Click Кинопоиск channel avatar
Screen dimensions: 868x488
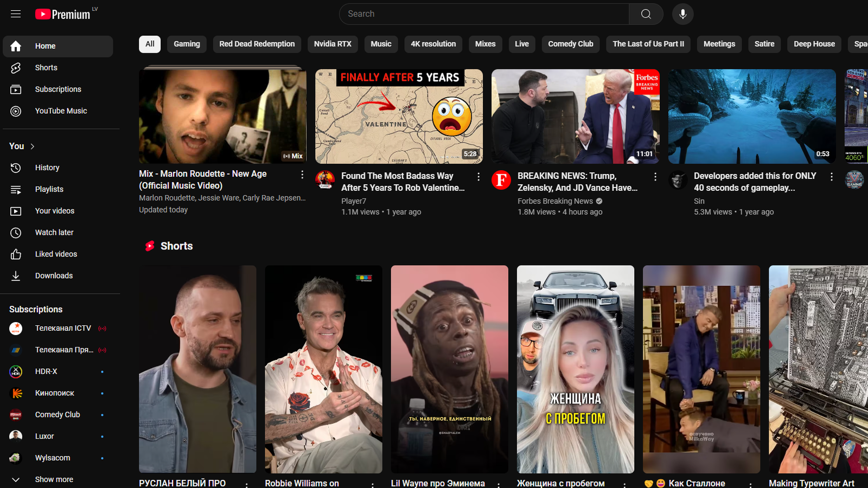tap(16, 393)
